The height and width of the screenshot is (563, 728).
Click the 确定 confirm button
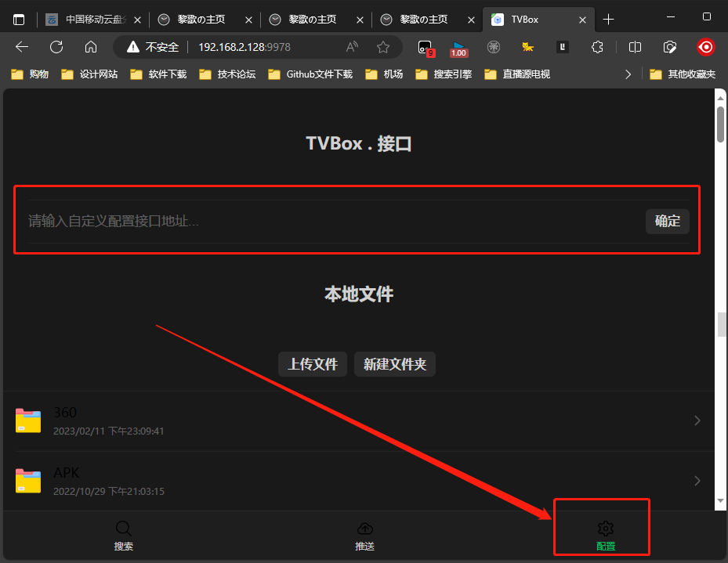click(667, 222)
